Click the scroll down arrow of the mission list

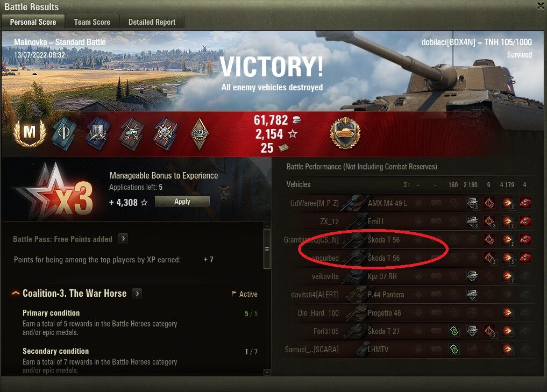[267, 372]
